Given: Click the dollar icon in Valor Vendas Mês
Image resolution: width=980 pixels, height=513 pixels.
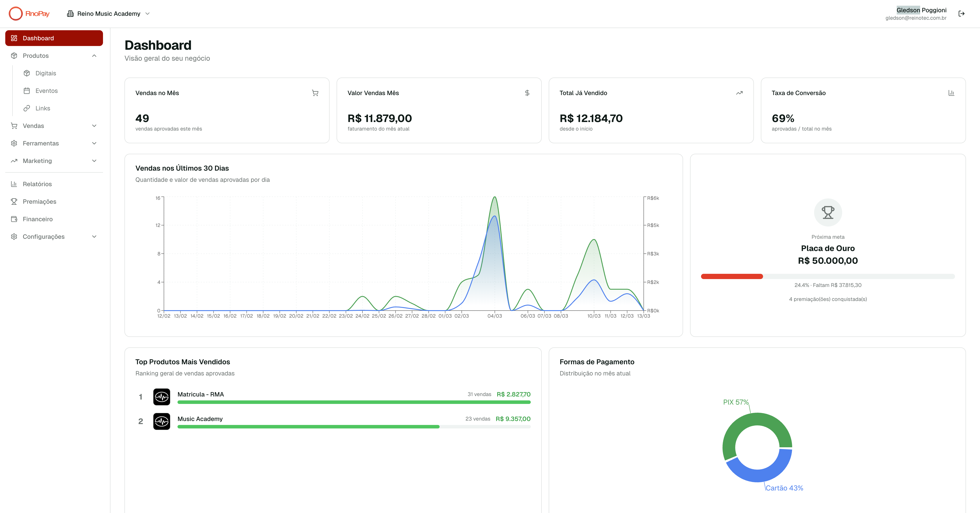Looking at the screenshot, I should [527, 93].
